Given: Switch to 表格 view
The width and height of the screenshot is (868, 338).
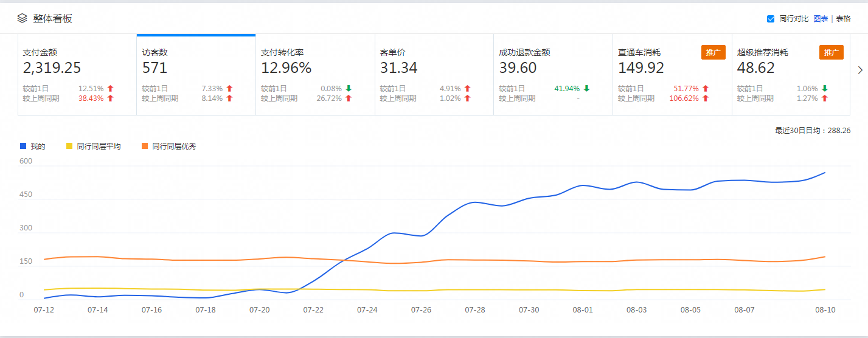Looking at the screenshot, I should click(x=843, y=19).
